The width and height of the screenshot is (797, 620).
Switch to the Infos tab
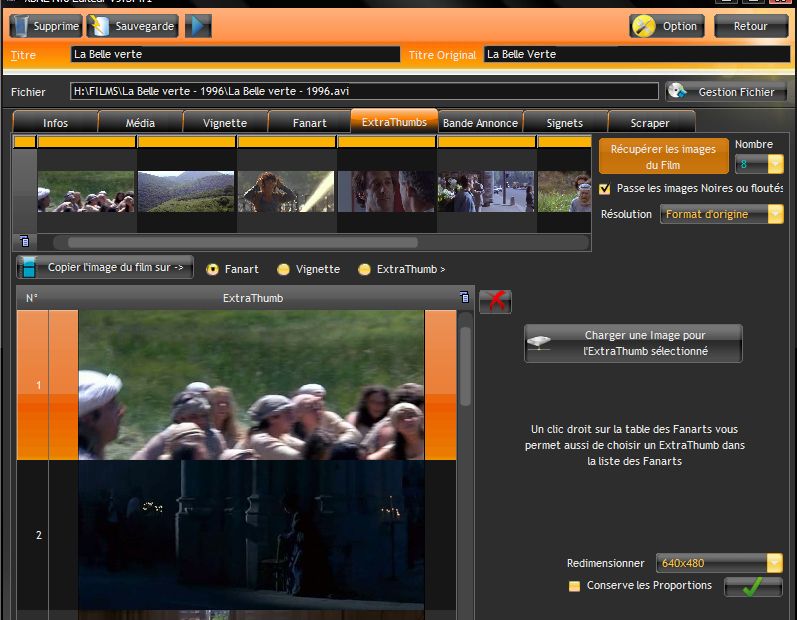(55, 122)
